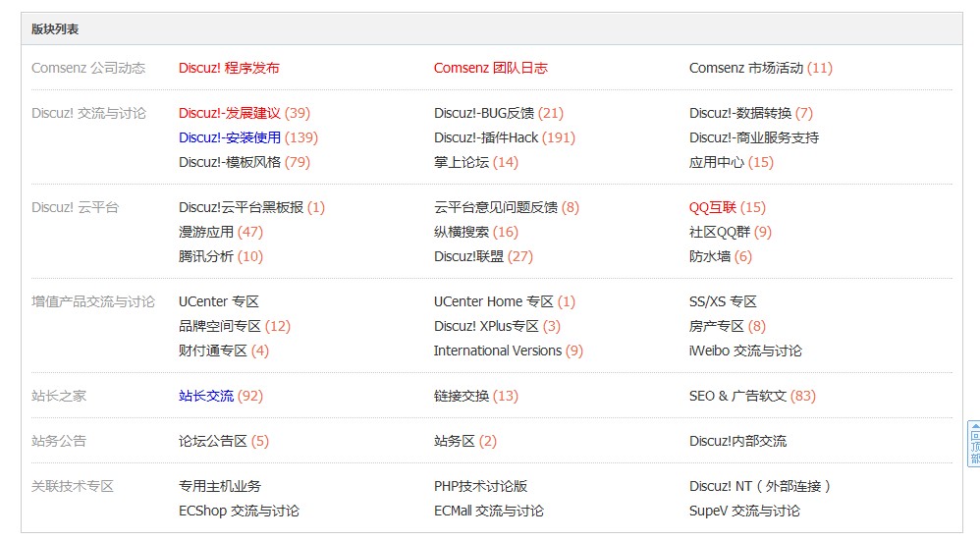Image resolution: width=980 pixels, height=540 pixels.
Task: Open 防水墙 board
Action: point(710,256)
